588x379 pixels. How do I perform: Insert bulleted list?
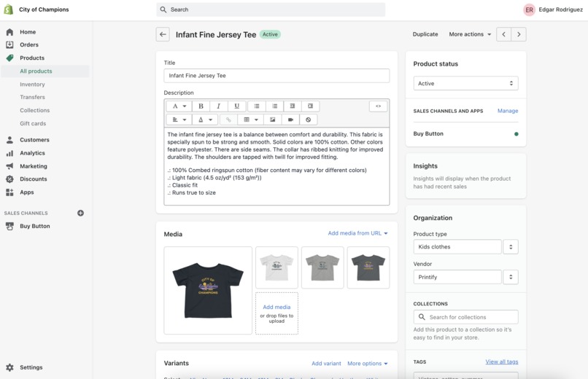(x=257, y=106)
